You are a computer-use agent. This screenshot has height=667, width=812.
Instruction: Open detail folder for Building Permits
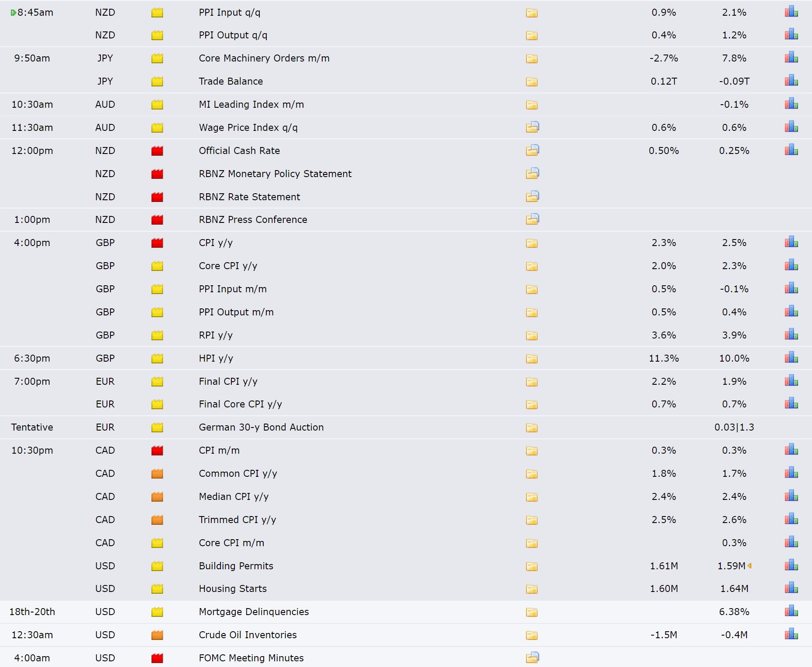[532, 566]
